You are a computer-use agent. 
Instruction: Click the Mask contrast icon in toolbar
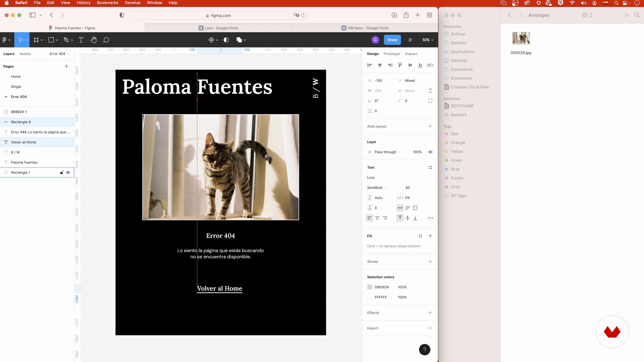(x=226, y=40)
